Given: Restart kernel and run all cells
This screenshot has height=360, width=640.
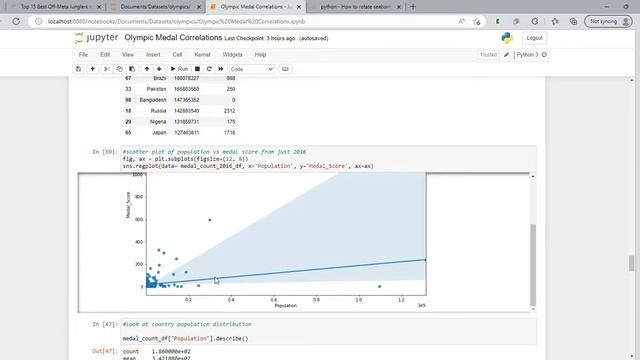Looking at the screenshot, I should 221,69.
